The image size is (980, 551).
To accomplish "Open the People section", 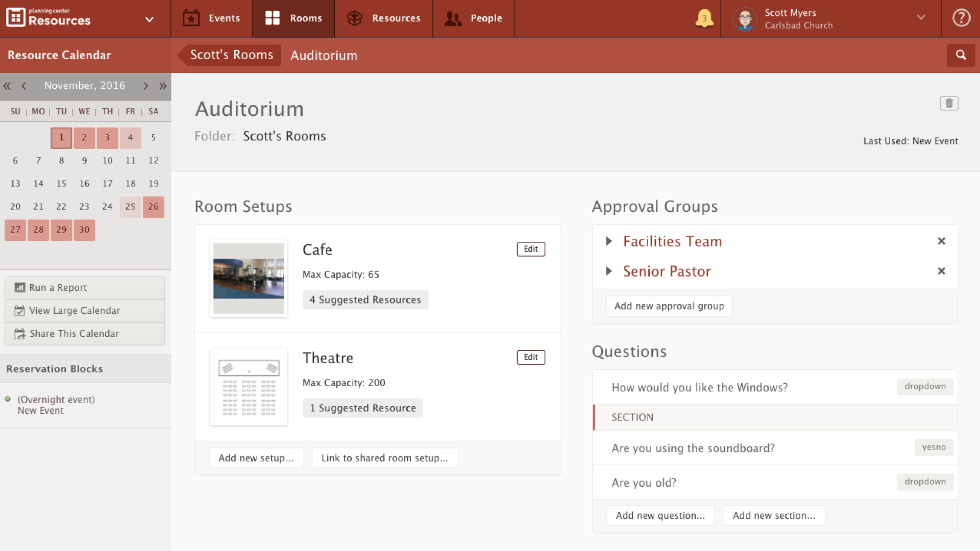I will [x=474, y=18].
